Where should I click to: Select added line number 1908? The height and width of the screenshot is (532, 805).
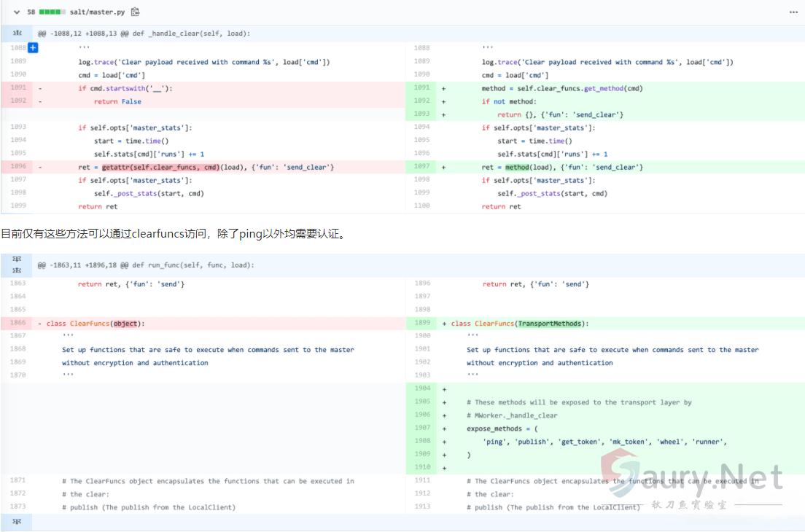point(421,441)
